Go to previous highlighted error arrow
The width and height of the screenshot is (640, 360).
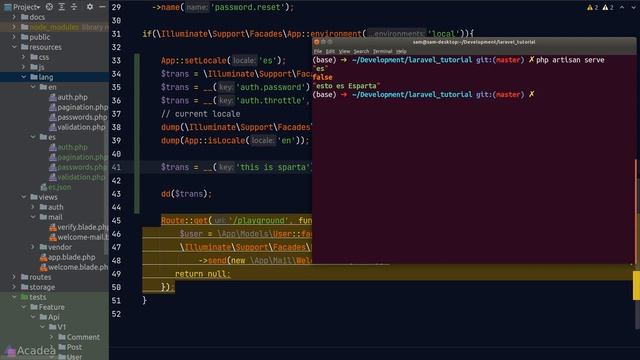622,7
